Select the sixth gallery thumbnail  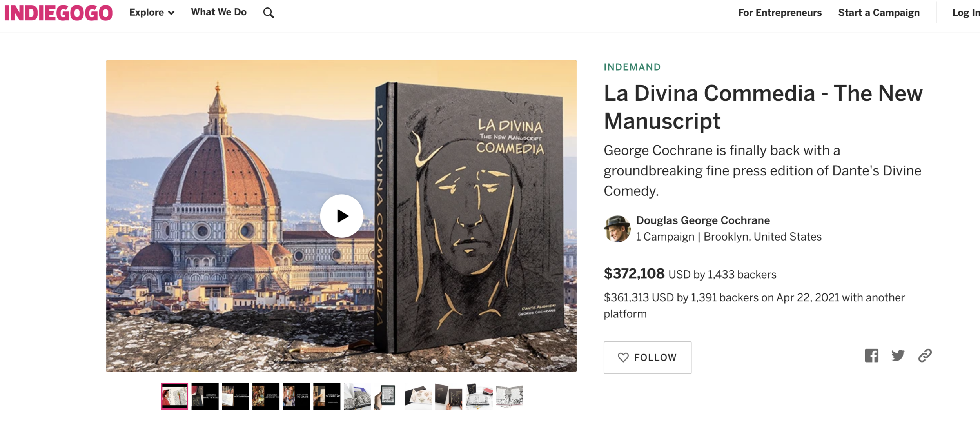(x=327, y=396)
